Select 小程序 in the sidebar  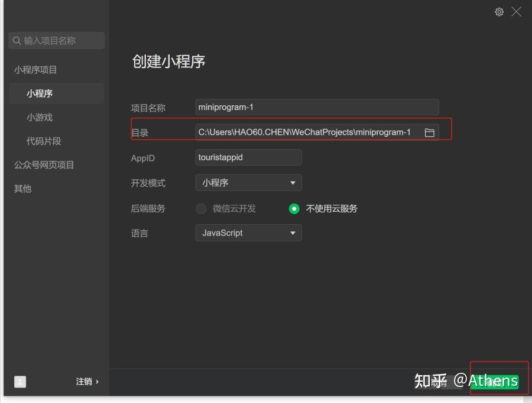[x=56, y=94]
